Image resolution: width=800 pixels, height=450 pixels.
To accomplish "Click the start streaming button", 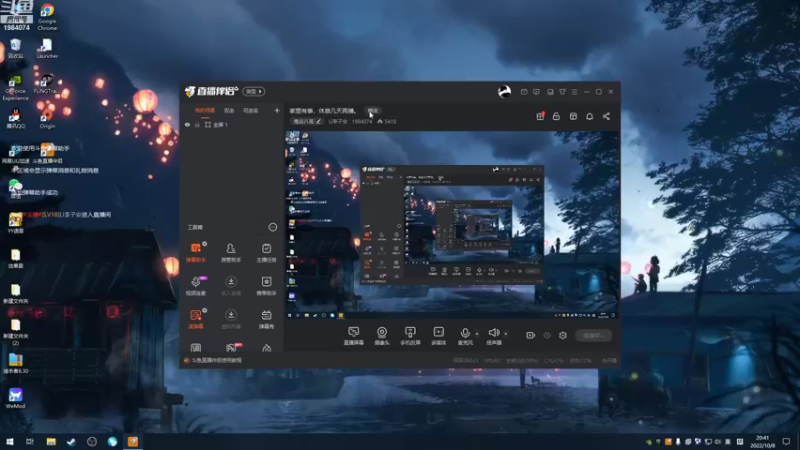I will 594,335.
